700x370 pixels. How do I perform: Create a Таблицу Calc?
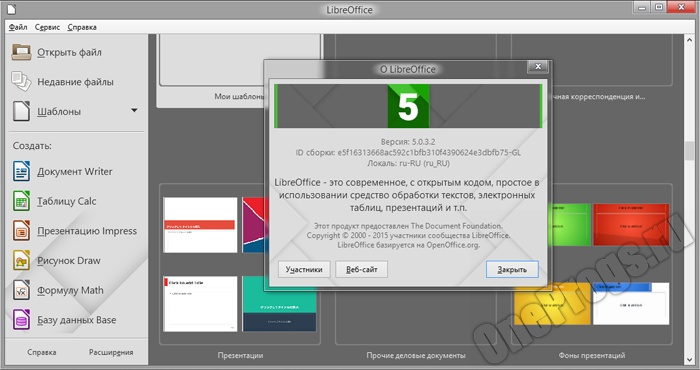tap(67, 201)
